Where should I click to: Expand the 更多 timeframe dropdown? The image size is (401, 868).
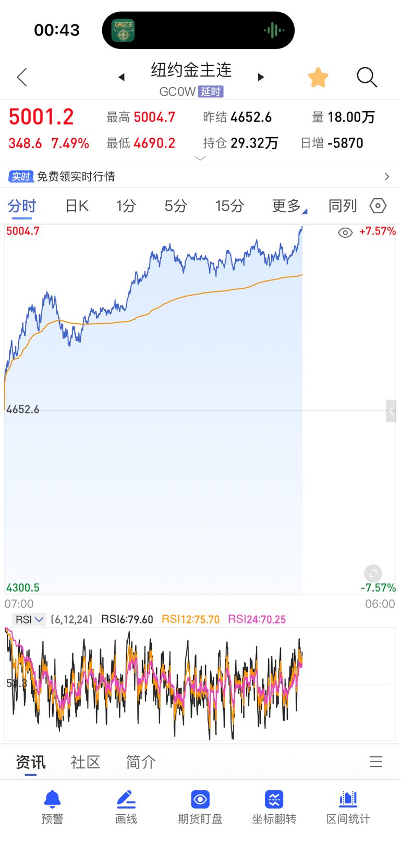pyautogui.click(x=289, y=206)
